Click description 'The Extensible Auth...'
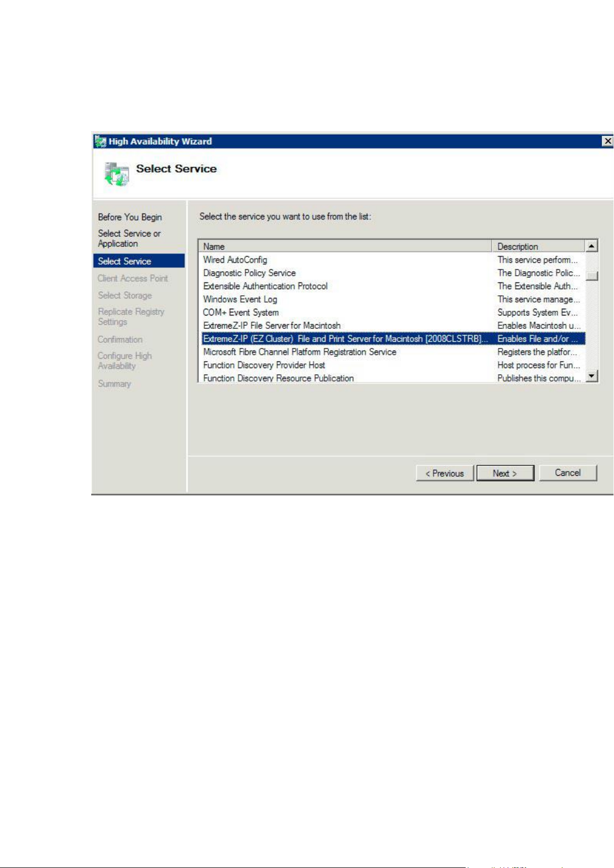The width and height of the screenshot is (614, 868). tap(537, 286)
